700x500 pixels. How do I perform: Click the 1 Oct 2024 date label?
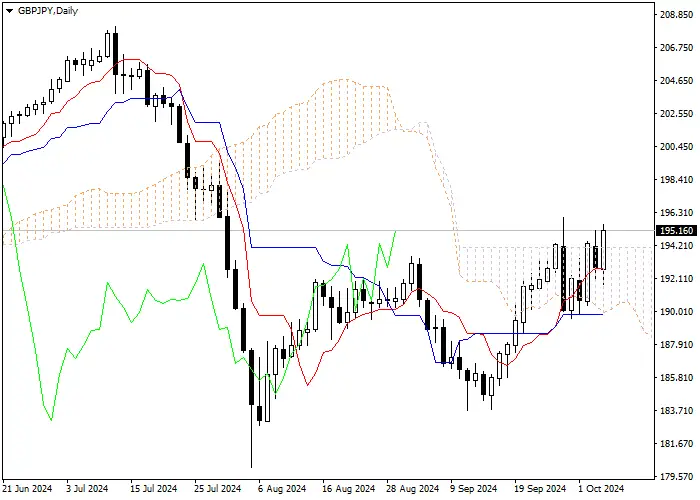pyautogui.click(x=601, y=489)
